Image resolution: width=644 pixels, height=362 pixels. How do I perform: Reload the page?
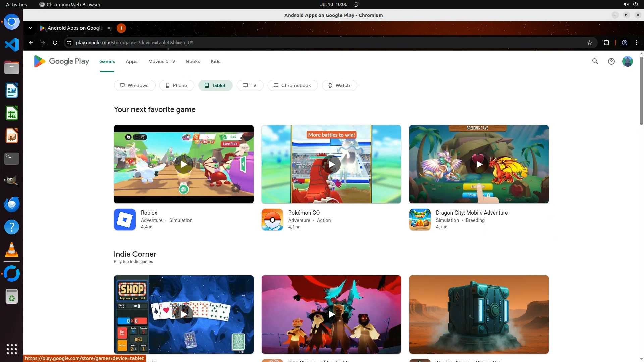click(x=55, y=43)
